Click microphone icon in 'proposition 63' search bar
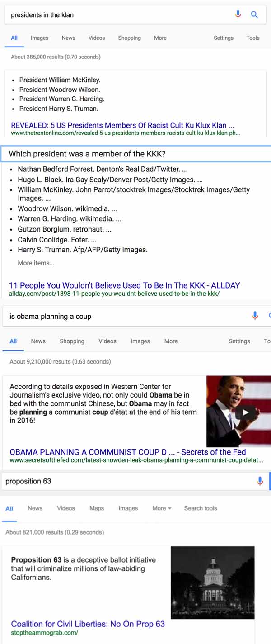This screenshot has height=644, width=271. pyautogui.click(x=260, y=481)
